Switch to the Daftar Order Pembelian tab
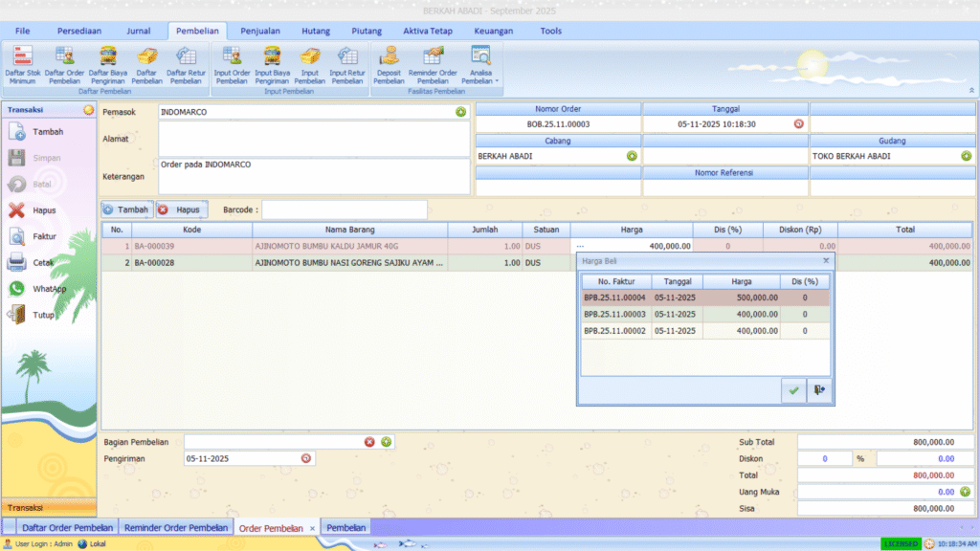This screenshot has height=551, width=980. pos(68,527)
